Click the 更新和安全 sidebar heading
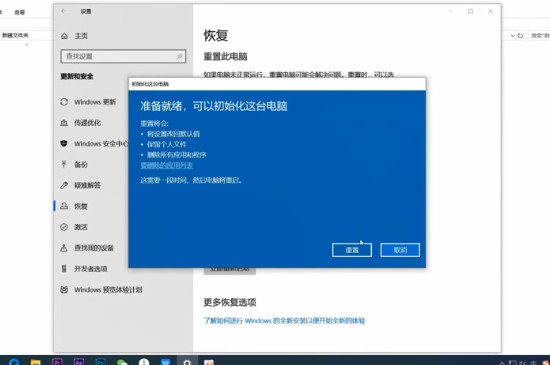Image resolution: width=550 pixels, height=365 pixels. pos(77,76)
